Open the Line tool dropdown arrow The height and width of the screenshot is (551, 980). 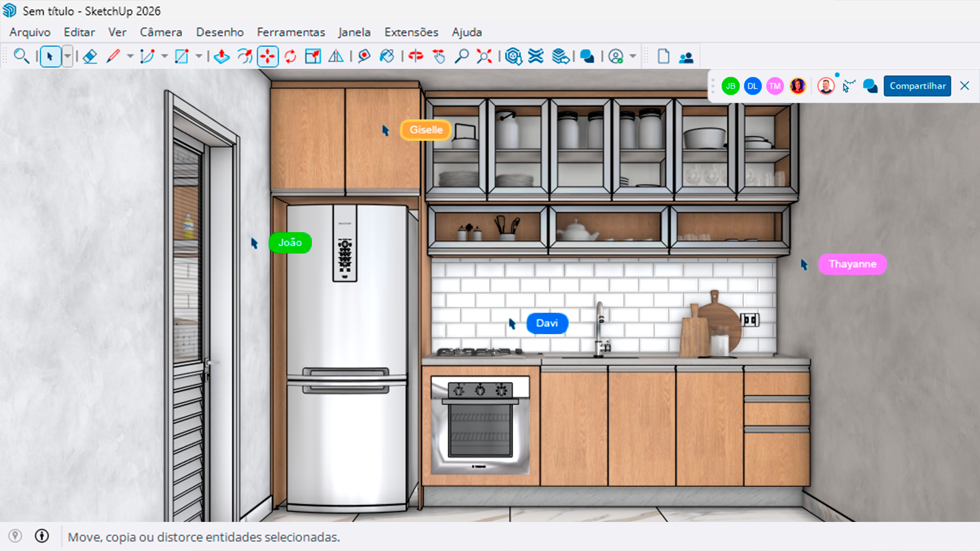[x=130, y=56]
